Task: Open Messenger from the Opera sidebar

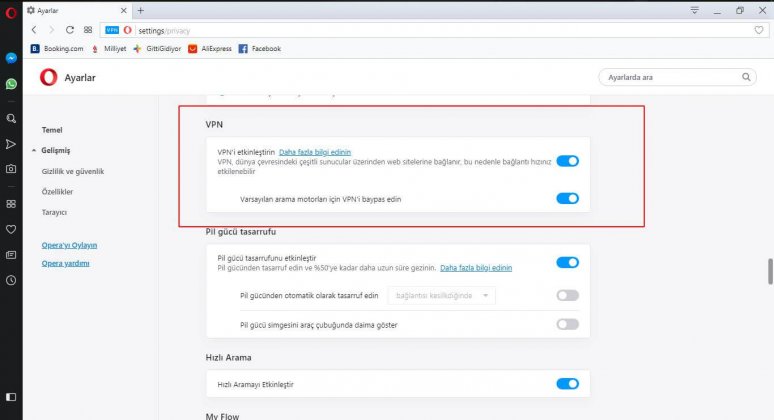Action: coord(11,58)
